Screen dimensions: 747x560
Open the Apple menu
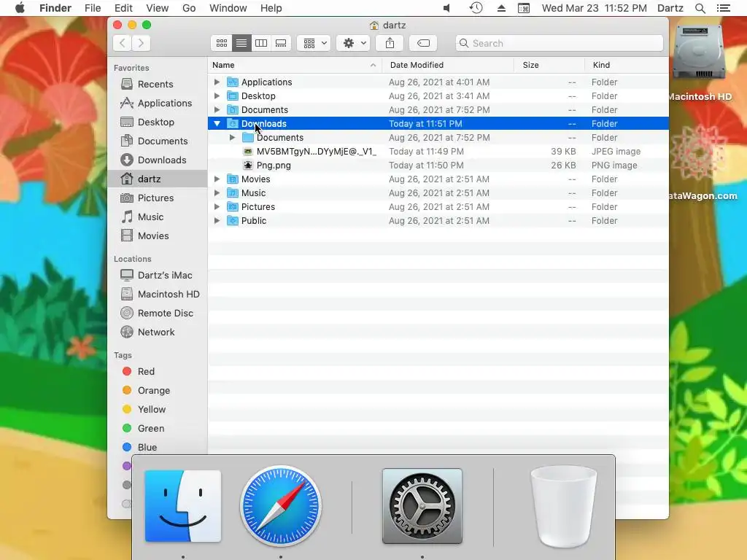pos(20,8)
